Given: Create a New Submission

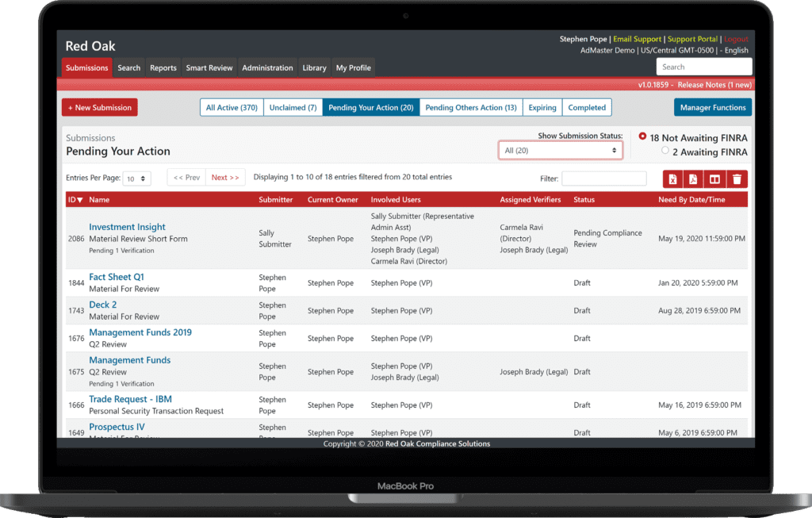Looking at the screenshot, I should 100,108.
